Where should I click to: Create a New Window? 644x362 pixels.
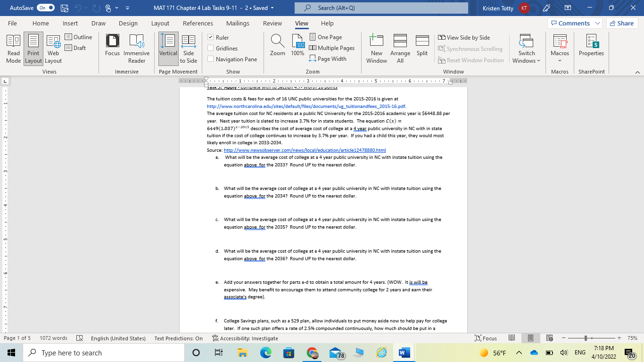coord(376,47)
